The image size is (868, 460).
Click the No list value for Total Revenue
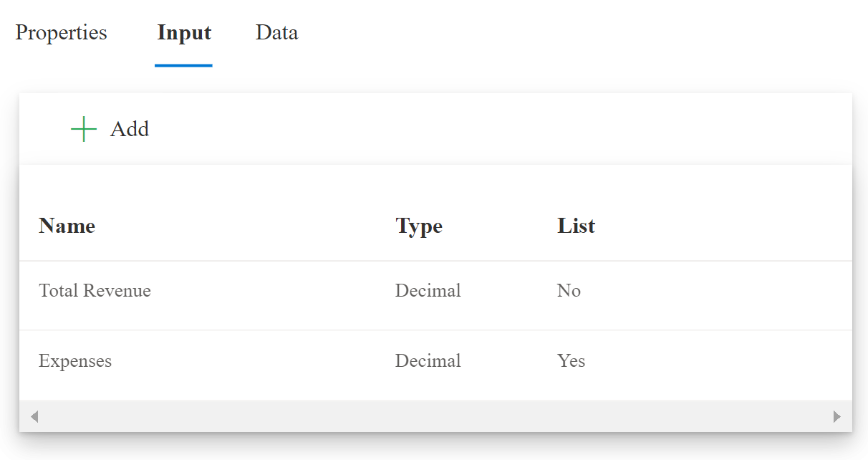pyautogui.click(x=569, y=291)
